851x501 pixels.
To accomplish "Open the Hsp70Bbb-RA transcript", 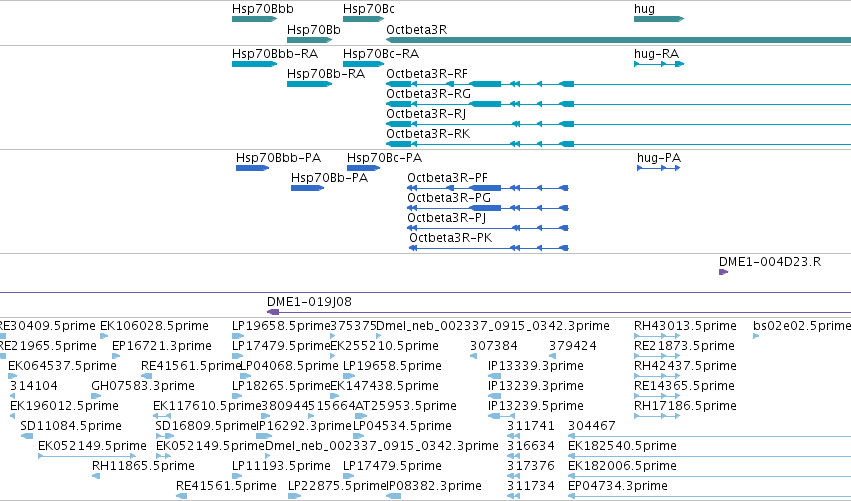I will (255, 64).
